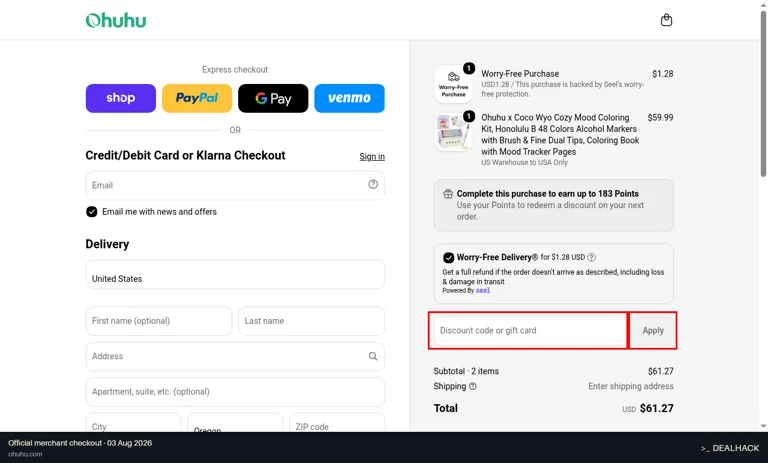Open the seel provider link
Viewport: 768px width, 463px height.
tap(482, 291)
